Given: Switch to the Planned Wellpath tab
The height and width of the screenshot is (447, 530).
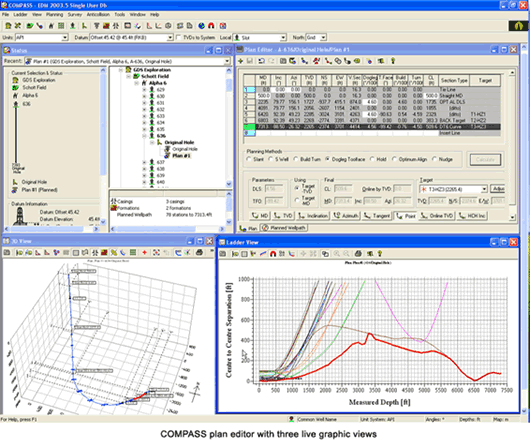Looking at the screenshot, I should click(x=284, y=228).
